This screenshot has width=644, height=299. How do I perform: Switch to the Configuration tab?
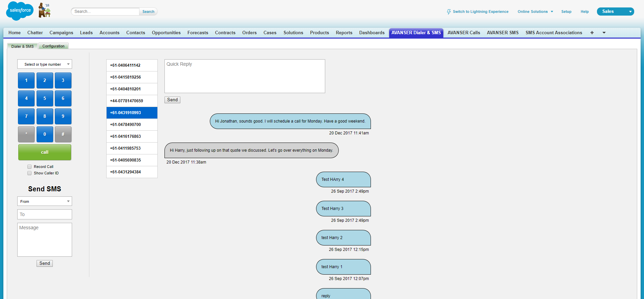click(x=53, y=46)
